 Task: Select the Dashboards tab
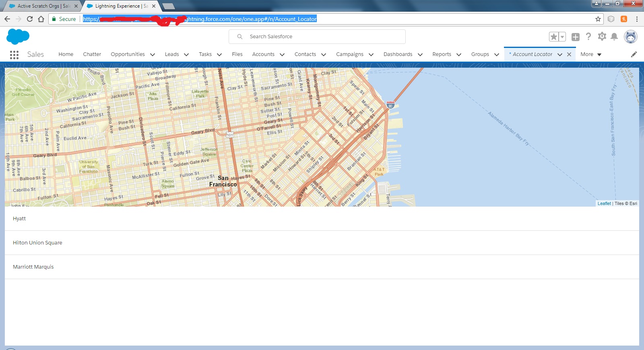tap(398, 54)
